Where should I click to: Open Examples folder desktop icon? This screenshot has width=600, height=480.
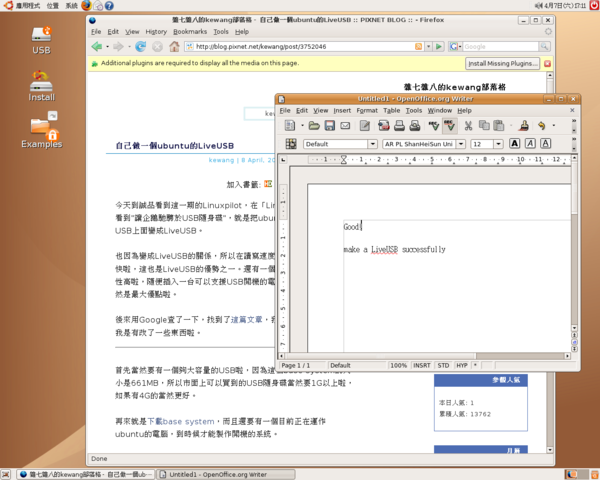(x=42, y=130)
